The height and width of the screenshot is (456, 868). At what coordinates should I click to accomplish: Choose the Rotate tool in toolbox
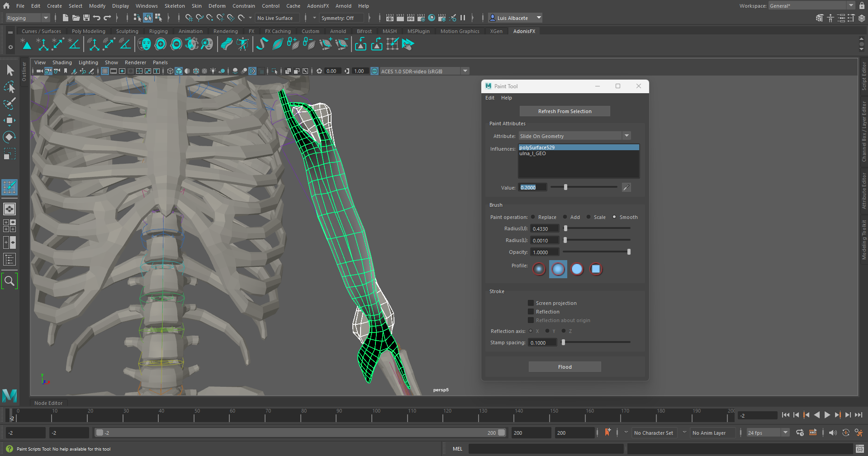pyautogui.click(x=9, y=137)
